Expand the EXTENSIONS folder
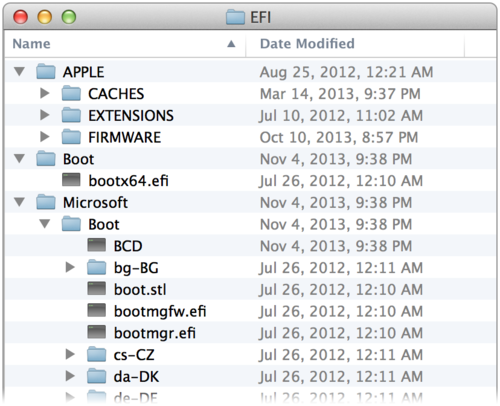This screenshot has width=500, height=406. (45, 115)
